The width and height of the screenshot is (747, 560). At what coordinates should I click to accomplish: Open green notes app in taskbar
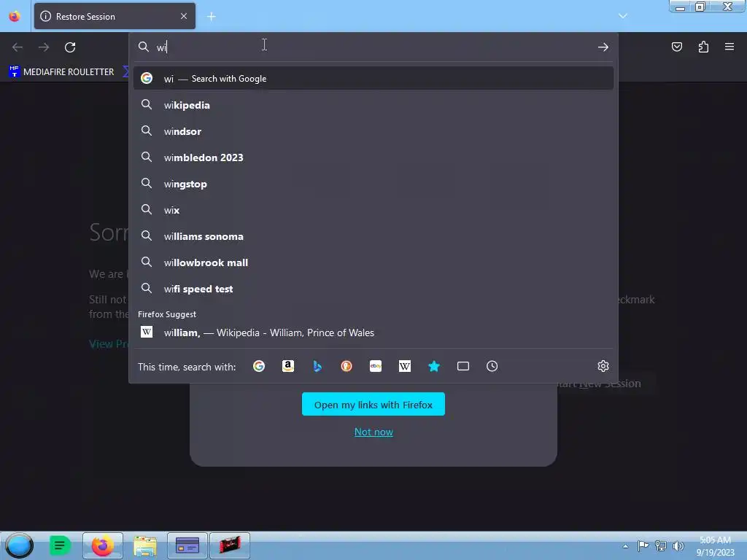[60, 545]
